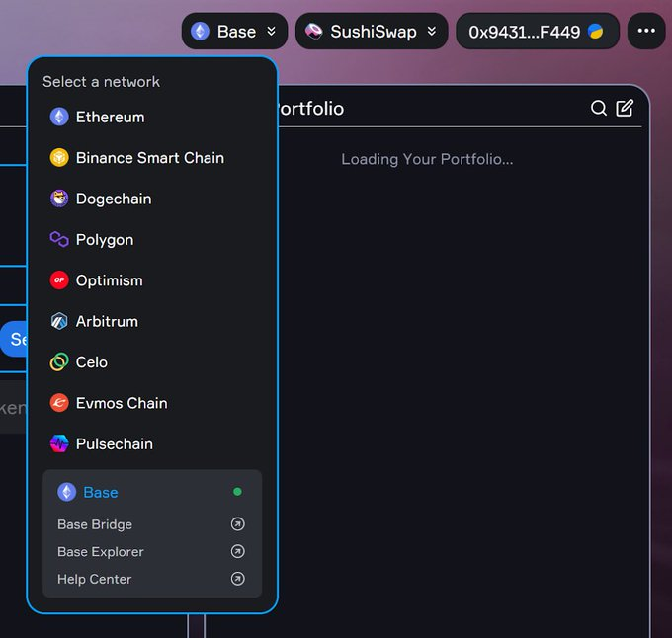Click the Binance Smart Chain yellow icon
Screen dimensions: 672x638
[59, 158]
